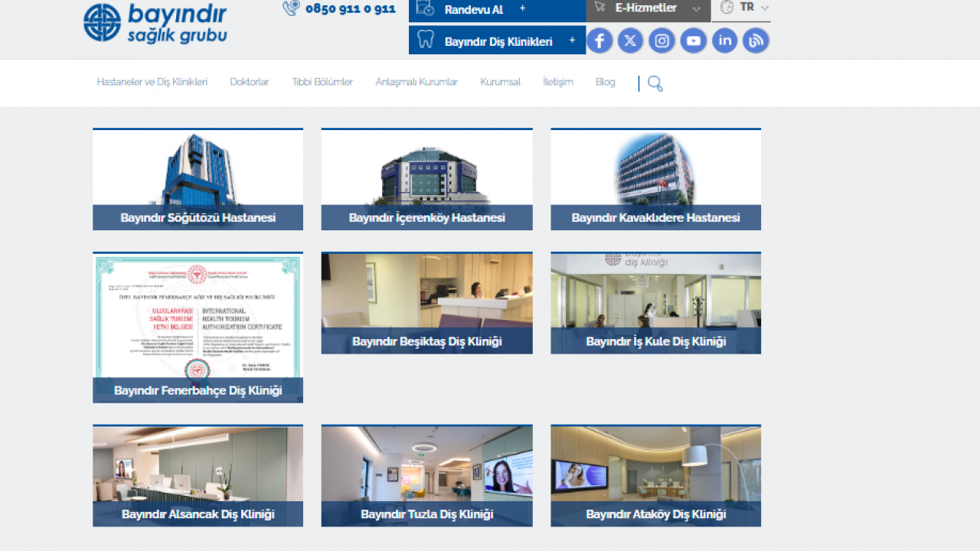The image size is (980, 551).
Task: Open the TR language selector
Action: 745,8
